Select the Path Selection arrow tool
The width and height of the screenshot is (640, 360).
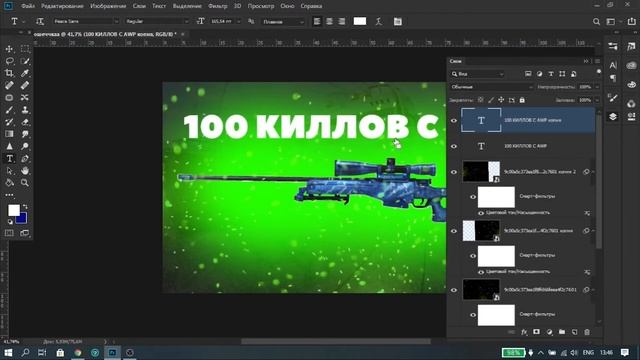tap(9, 171)
